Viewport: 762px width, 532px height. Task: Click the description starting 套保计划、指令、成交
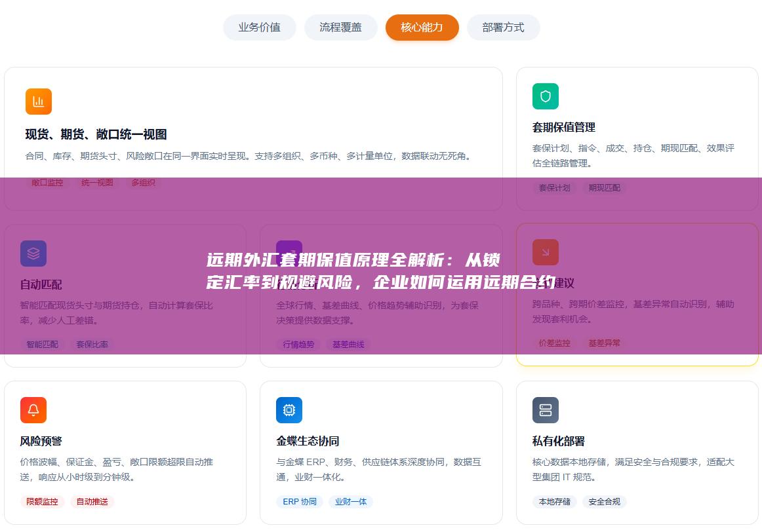[x=633, y=155]
